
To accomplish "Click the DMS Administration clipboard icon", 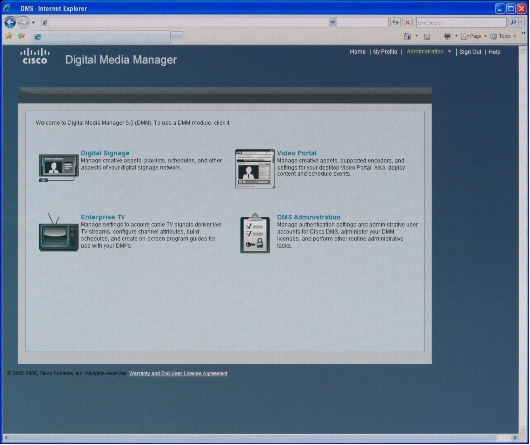I will [255, 233].
